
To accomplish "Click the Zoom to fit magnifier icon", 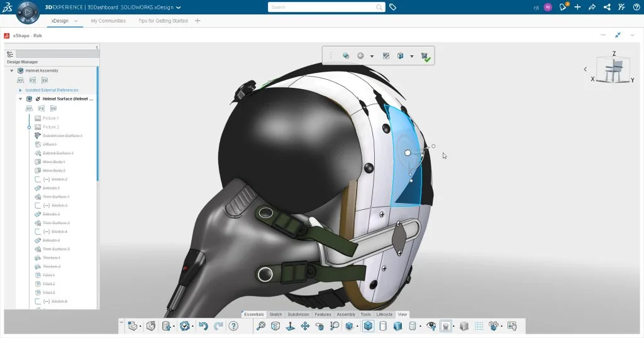I will 262,326.
